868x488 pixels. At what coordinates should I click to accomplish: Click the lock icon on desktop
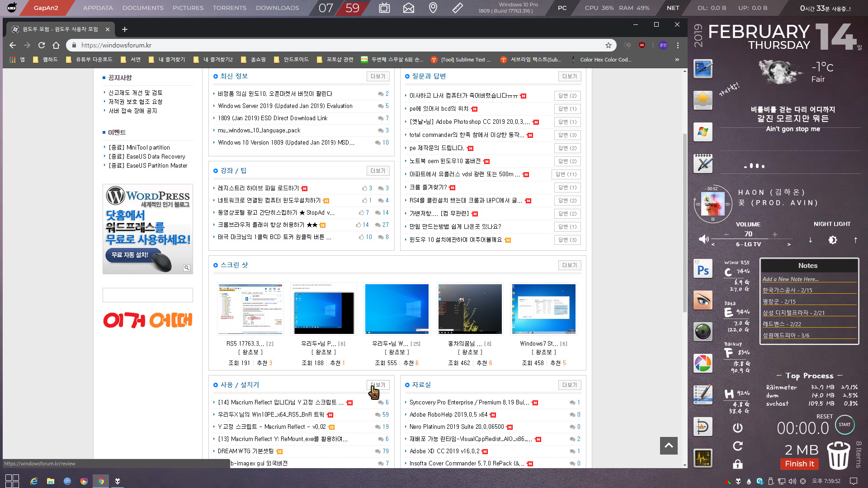pyautogui.click(x=738, y=464)
